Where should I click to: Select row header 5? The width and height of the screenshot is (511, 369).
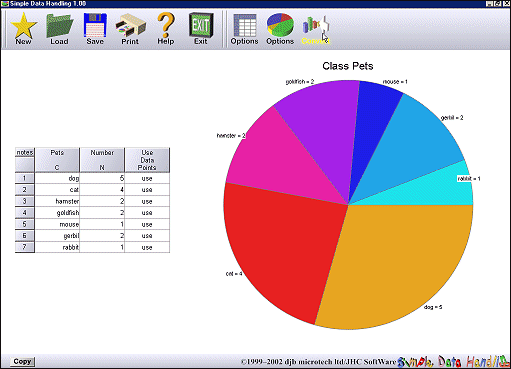[24, 224]
